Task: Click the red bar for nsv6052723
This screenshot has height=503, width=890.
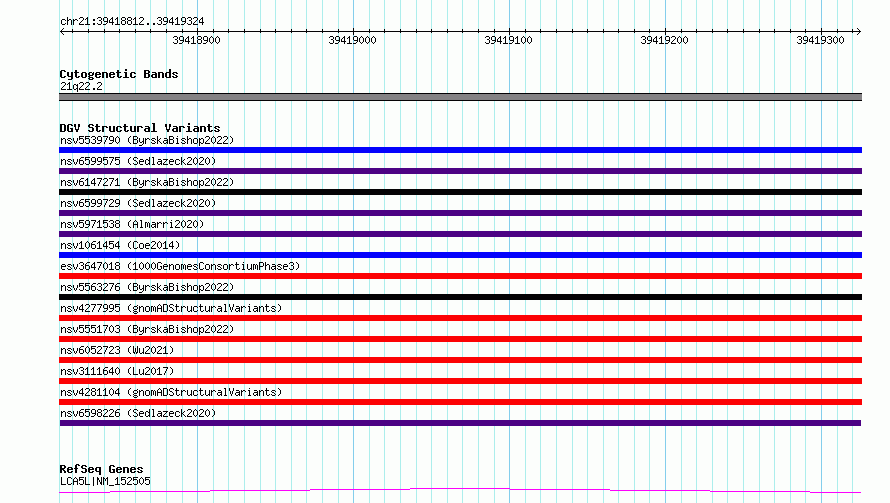Action: tap(460, 360)
